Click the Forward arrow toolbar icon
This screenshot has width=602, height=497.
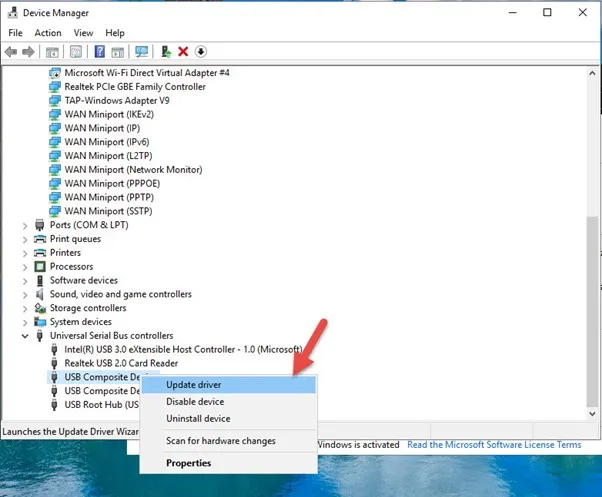tap(28, 51)
